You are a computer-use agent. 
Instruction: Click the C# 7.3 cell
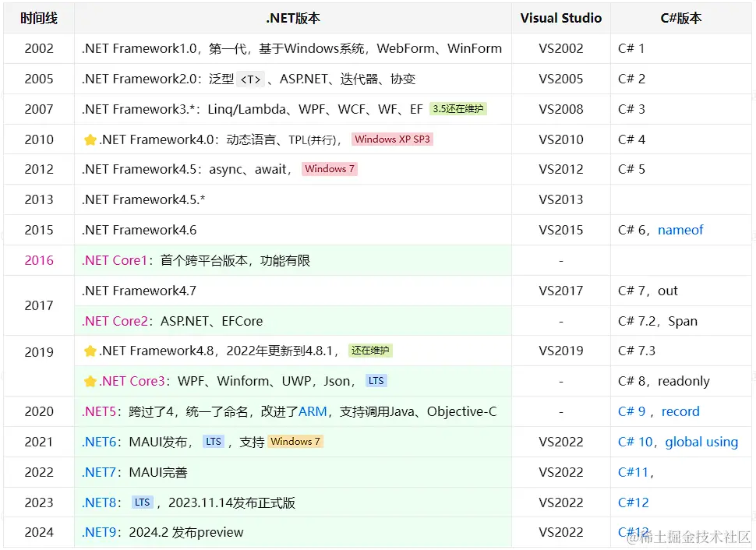pos(680,351)
